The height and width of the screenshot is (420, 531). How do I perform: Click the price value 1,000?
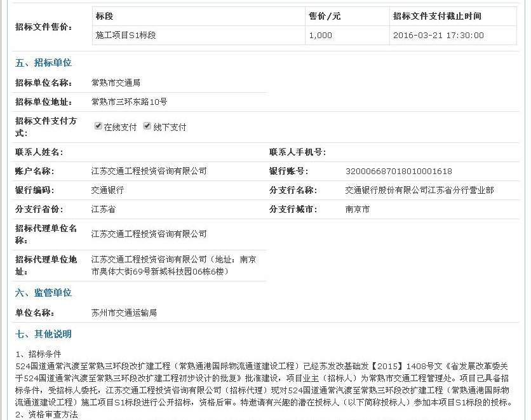point(320,36)
